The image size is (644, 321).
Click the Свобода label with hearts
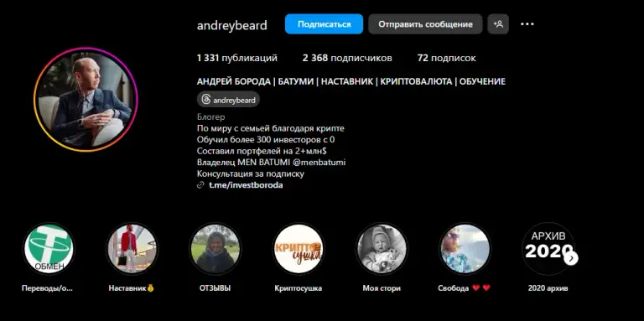pos(465,288)
